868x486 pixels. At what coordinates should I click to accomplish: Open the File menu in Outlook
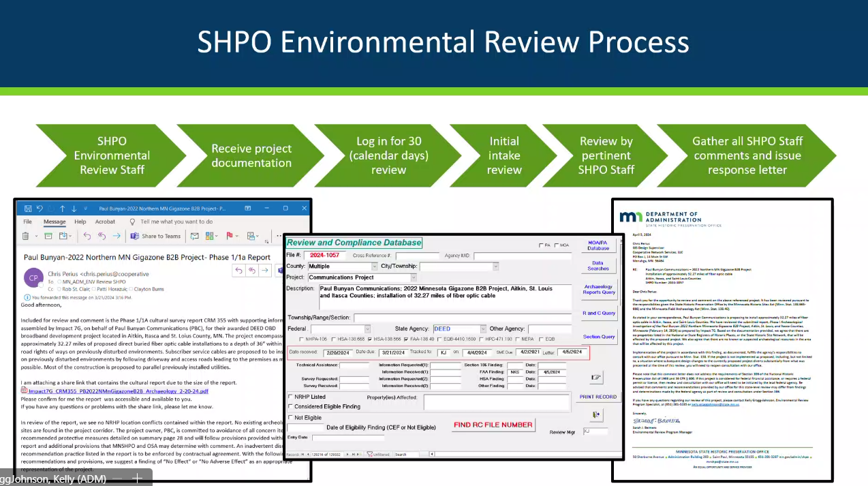pos(28,222)
